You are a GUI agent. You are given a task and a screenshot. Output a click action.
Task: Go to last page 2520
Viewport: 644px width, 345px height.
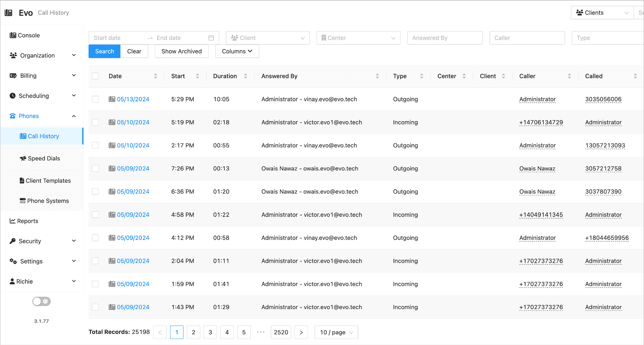[x=281, y=332]
